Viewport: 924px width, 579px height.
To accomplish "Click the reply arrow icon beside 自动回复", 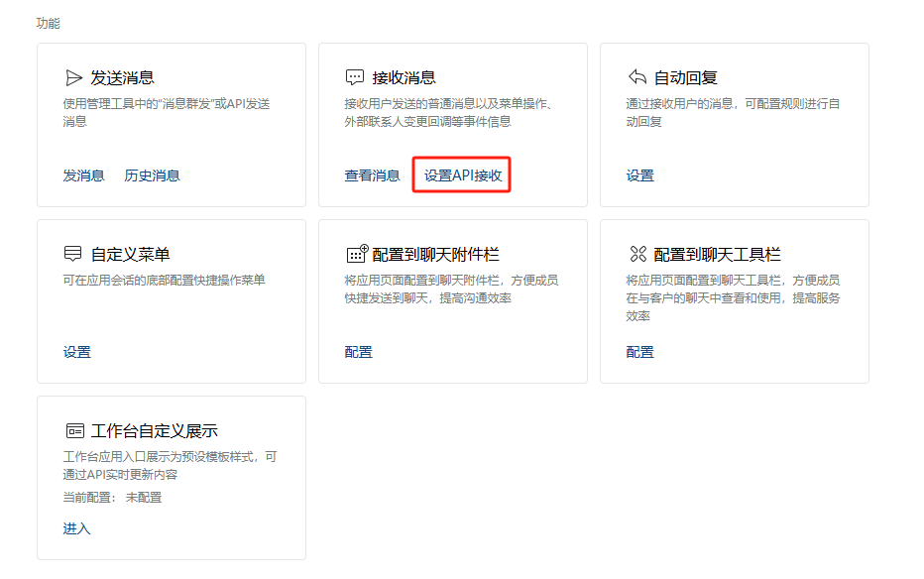I will 636,77.
